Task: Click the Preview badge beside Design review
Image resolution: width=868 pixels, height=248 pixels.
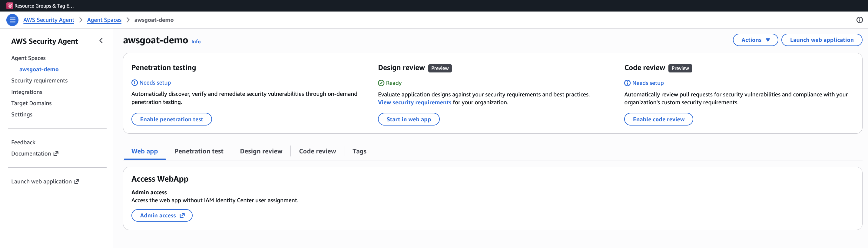Action: (x=440, y=68)
